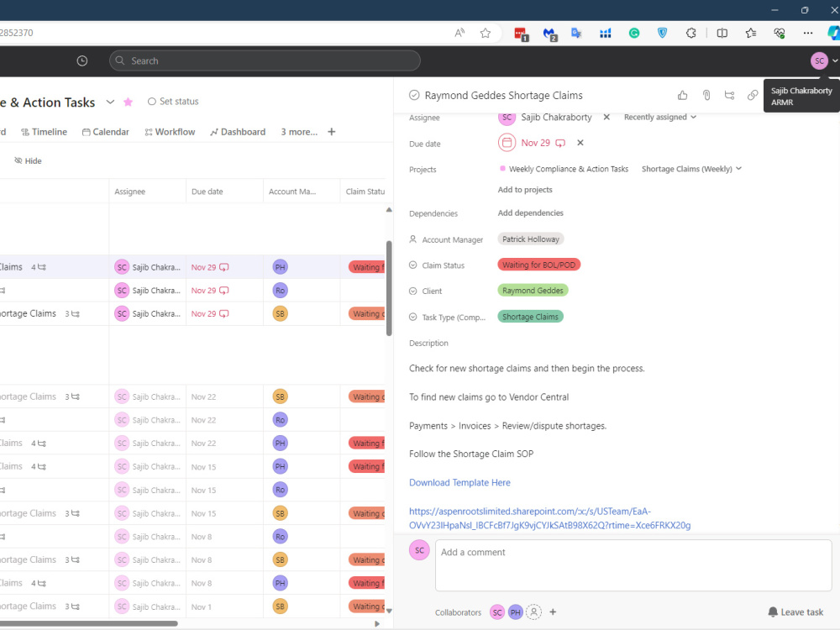Add a new tab with plus icon
The image size is (840, 630).
click(332, 132)
